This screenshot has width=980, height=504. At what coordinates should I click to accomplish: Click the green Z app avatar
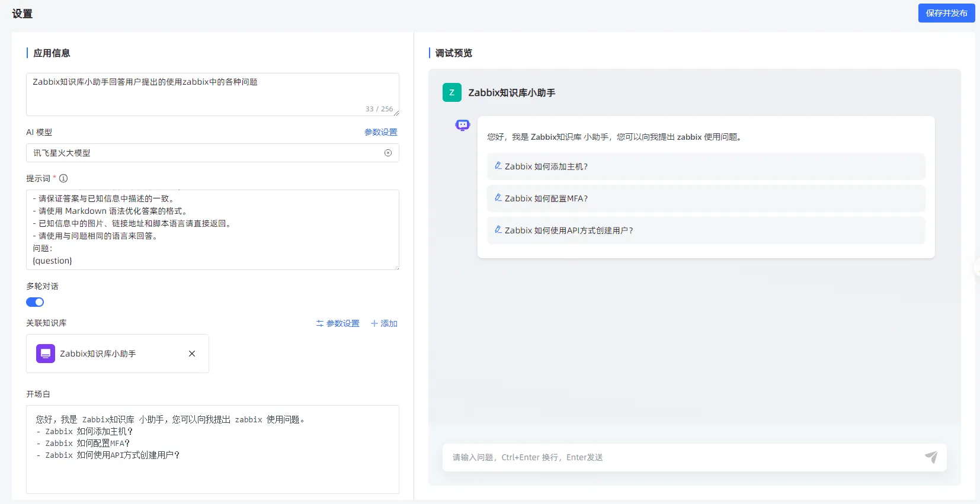[x=452, y=92]
